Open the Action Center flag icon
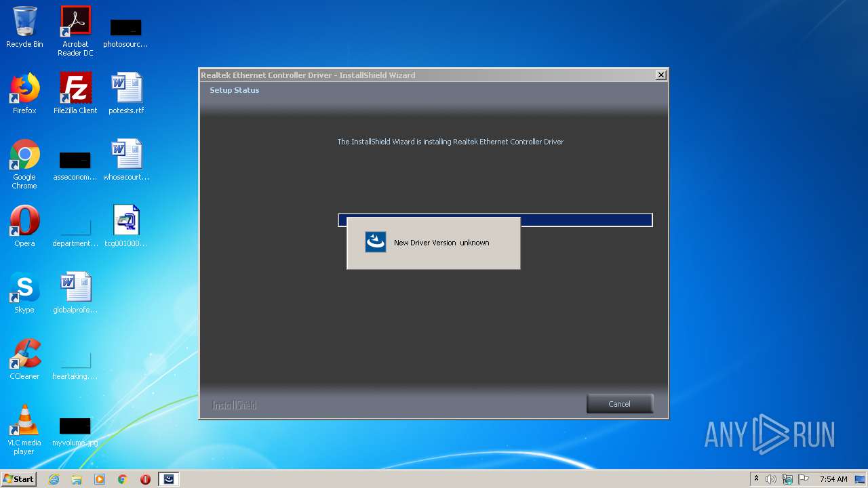868x488 pixels. (x=804, y=479)
